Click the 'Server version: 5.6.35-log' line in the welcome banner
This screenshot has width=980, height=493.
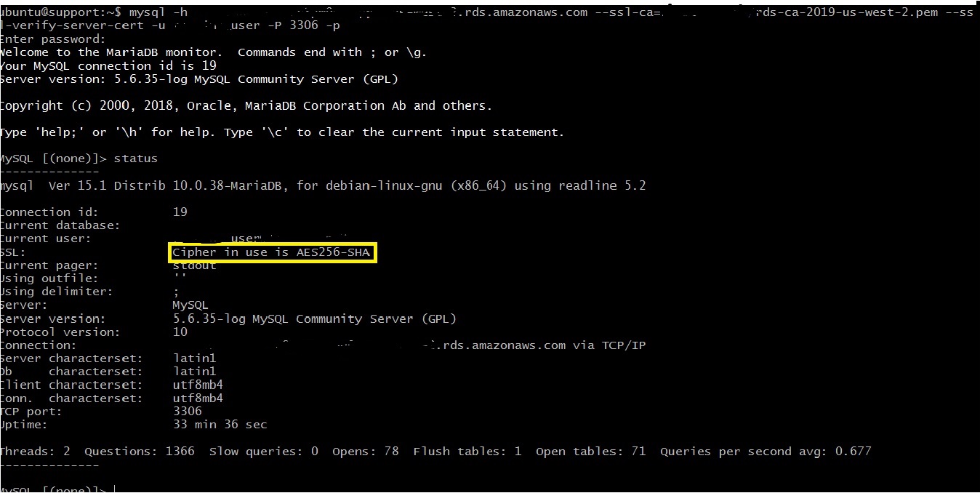[199, 79]
